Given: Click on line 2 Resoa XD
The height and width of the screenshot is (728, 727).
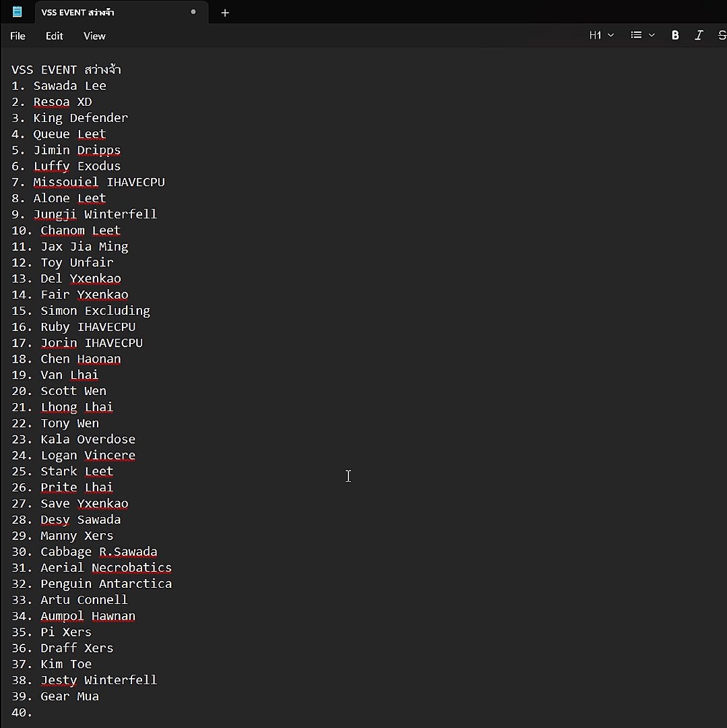Looking at the screenshot, I should click(52, 102).
